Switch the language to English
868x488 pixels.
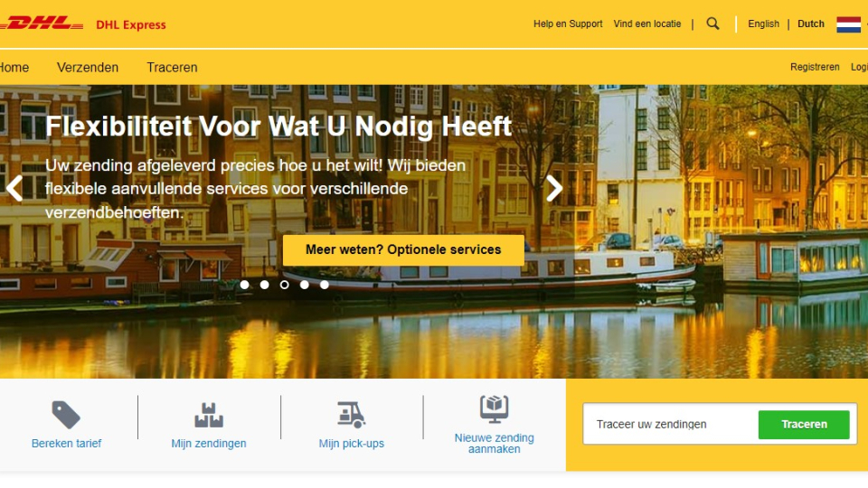click(x=763, y=23)
